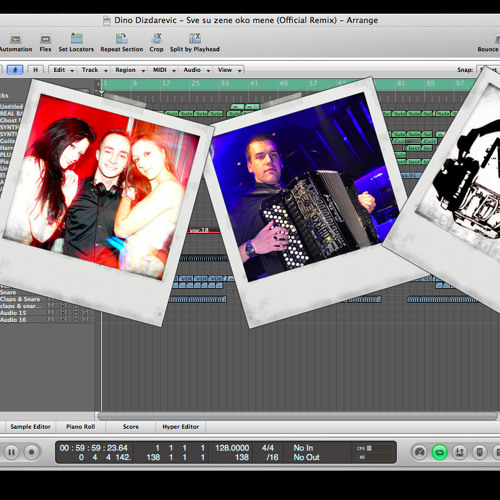Open the Sample Editor tab

tap(30, 427)
